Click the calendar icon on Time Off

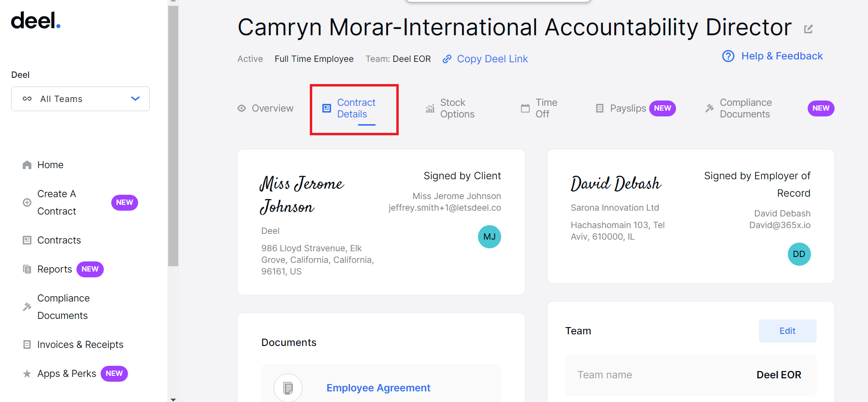(x=525, y=108)
